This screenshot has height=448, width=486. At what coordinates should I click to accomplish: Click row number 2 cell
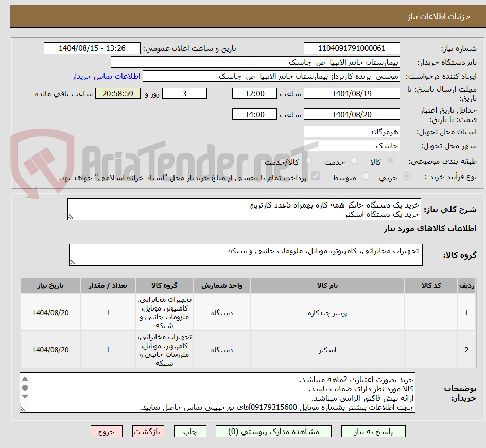tap(467, 350)
